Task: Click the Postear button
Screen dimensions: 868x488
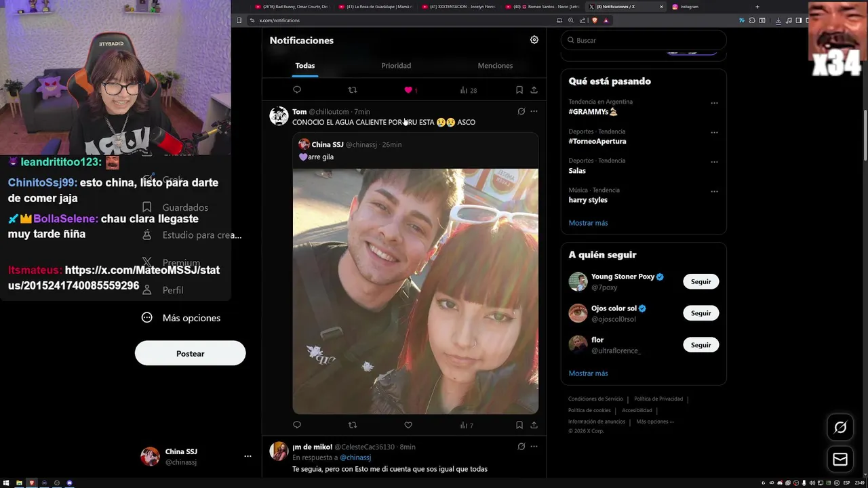Action: pyautogui.click(x=190, y=353)
